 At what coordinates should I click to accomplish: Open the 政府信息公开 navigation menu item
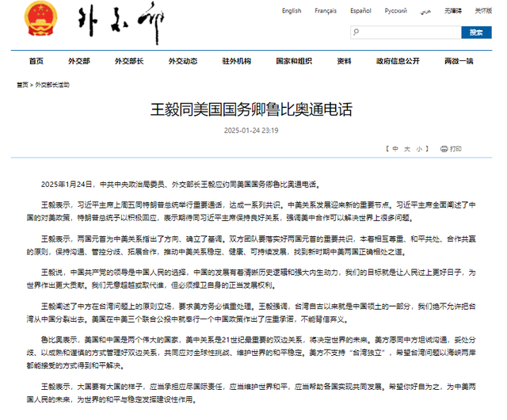(x=398, y=61)
